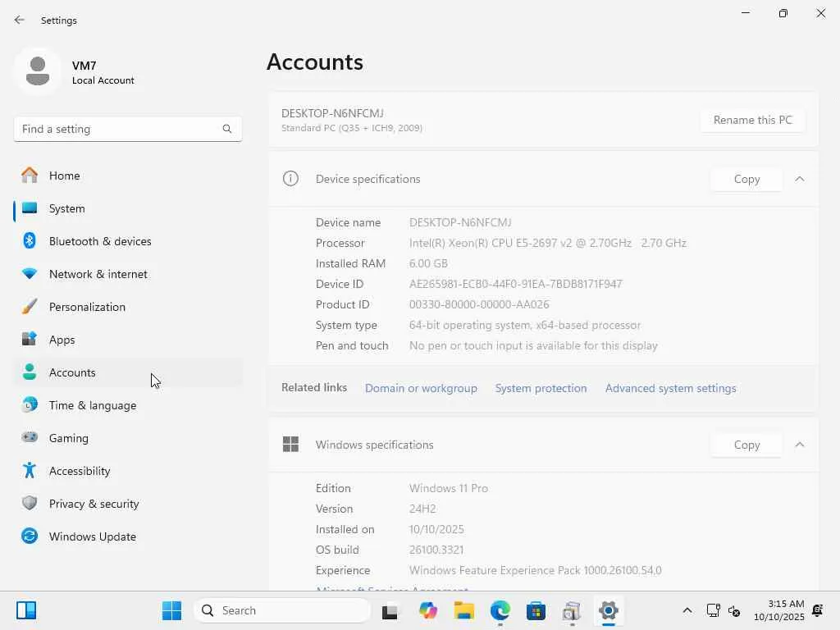Open the Widgets panel on the taskbar
The image size is (840, 630).
[x=25, y=610]
